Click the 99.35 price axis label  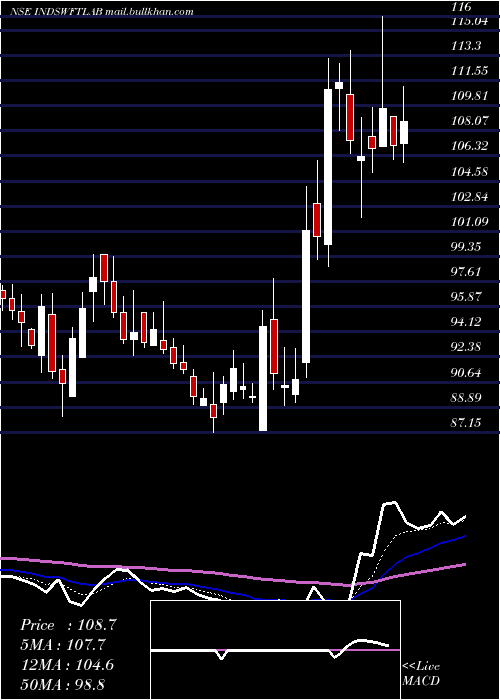(x=467, y=246)
